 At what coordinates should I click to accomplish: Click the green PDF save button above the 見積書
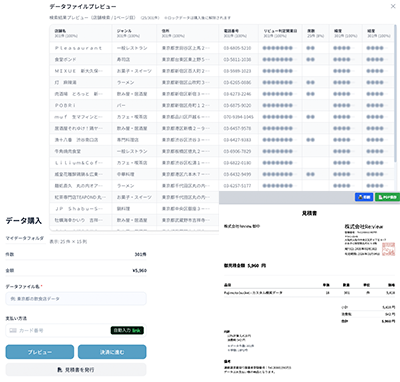click(x=387, y=197)
